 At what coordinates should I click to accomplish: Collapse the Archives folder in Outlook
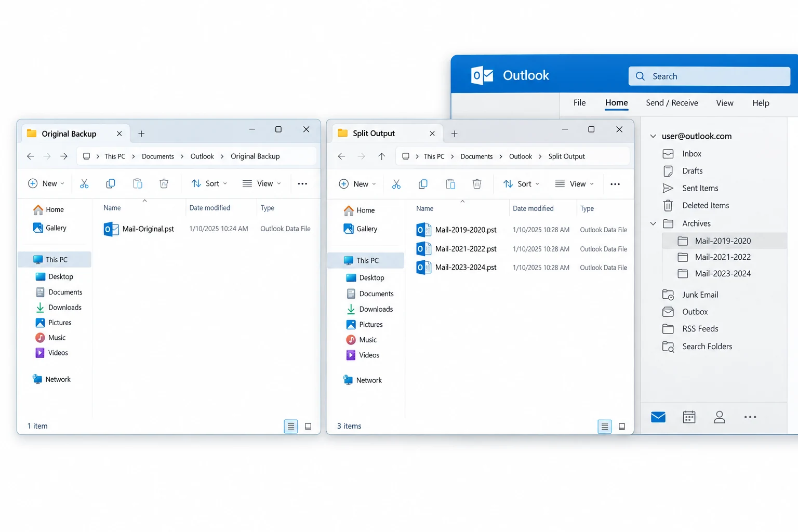coord(653,223)
